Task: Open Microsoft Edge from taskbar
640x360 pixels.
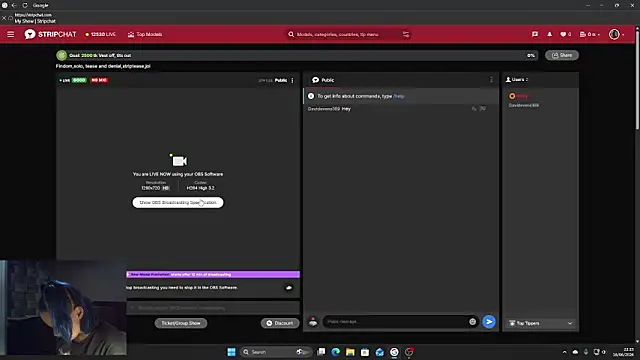Action: coord(336,352)
